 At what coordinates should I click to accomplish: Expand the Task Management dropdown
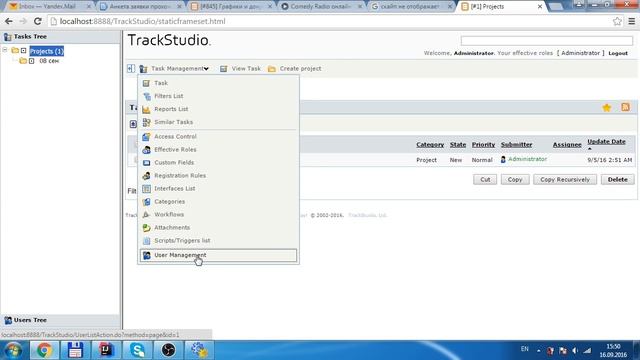[180, 69]
